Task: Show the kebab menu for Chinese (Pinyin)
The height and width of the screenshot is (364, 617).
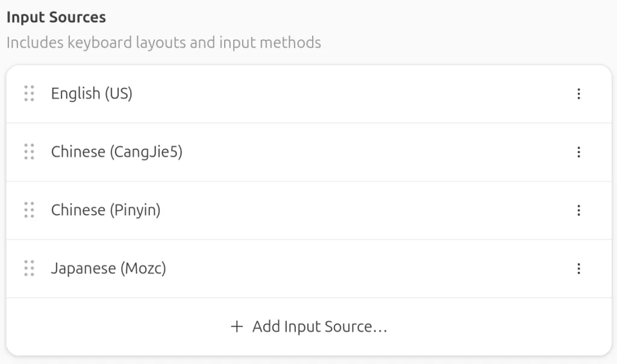Action: 578,210
